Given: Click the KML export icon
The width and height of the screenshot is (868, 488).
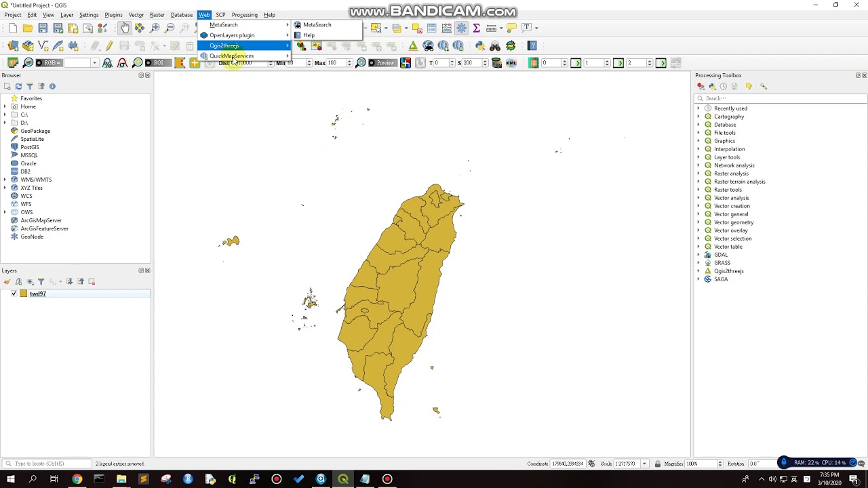Looking at the screenshot, I should [511, 63].
